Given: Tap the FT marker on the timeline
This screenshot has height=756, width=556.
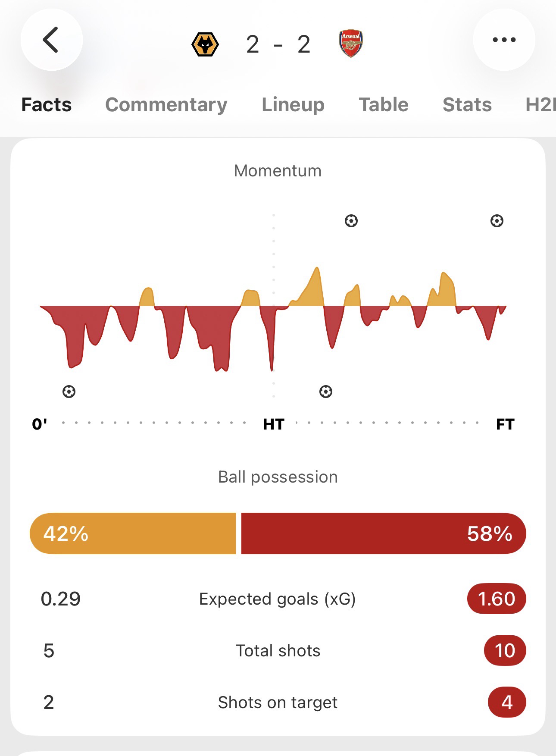Looking at the screenshot, I should [x=505, y=424].
